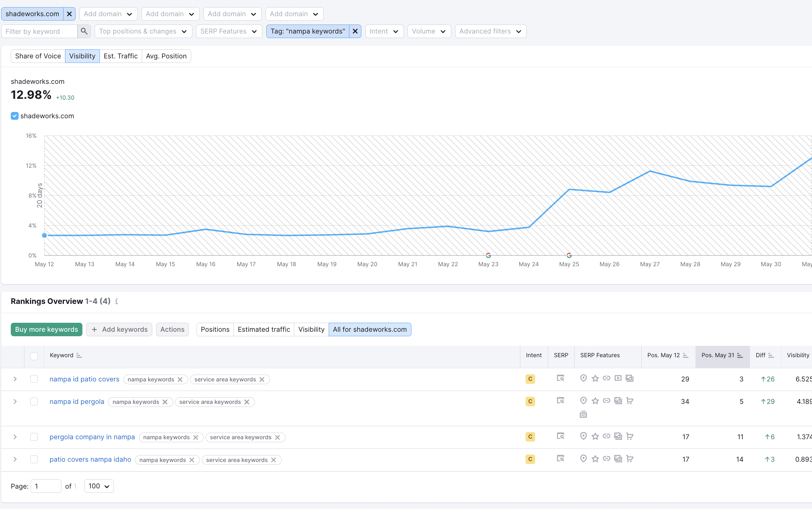Open the nampa id patio covers keyword link

tap(84, 379)
